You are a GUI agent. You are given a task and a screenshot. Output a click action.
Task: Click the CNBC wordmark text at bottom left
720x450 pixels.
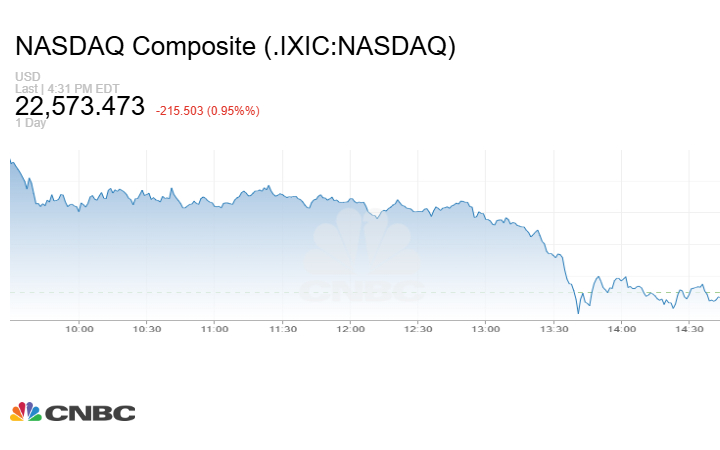[x=89, y=413]
